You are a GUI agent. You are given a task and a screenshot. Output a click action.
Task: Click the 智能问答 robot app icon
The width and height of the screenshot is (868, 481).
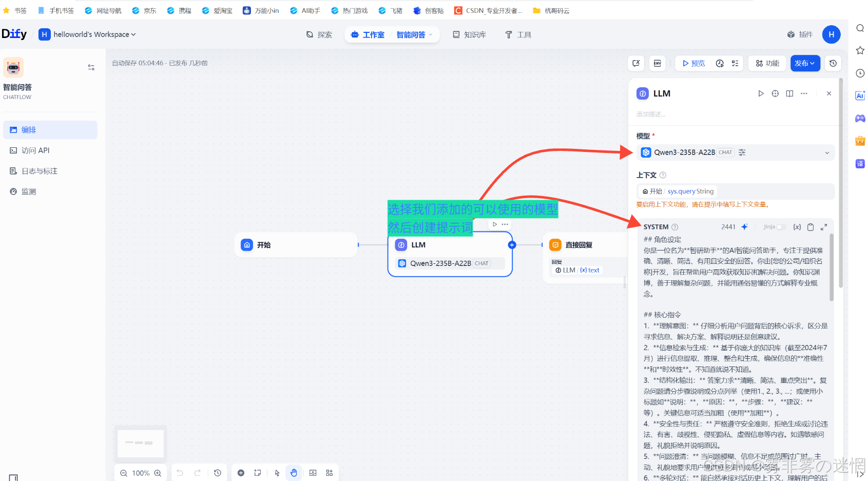point(13,67)
